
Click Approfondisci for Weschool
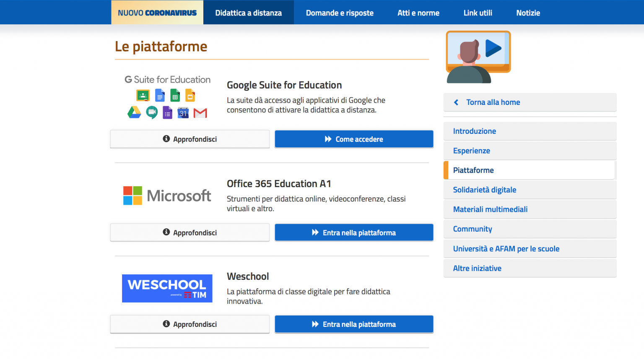(190, 324)
